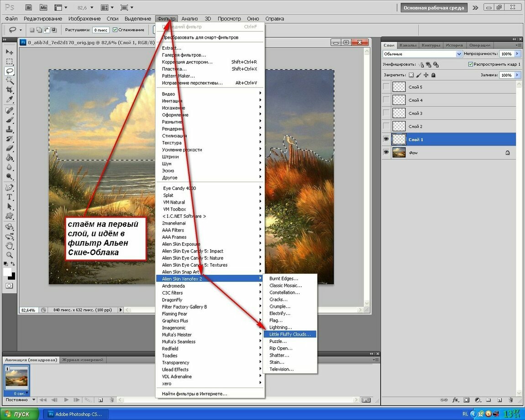
Task: Click the foreground color swatch
Action: coord(7,272)
